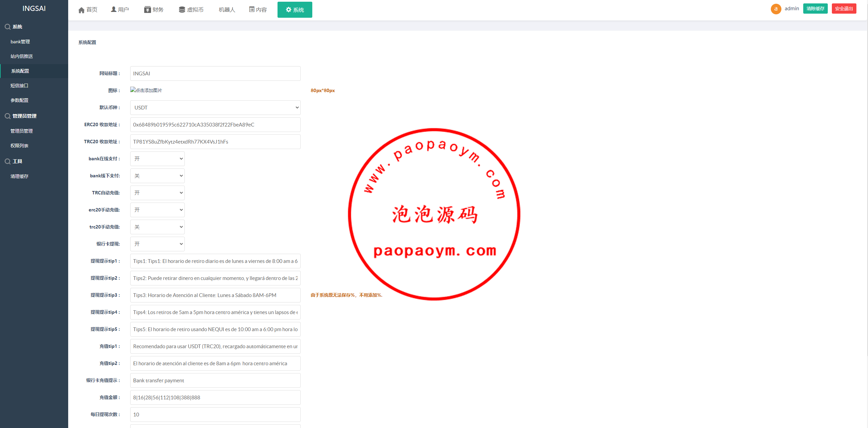Click the 提现提示tip2 input field
The image size is (868, 428).
pyautogui.click(x=215, y=278)
